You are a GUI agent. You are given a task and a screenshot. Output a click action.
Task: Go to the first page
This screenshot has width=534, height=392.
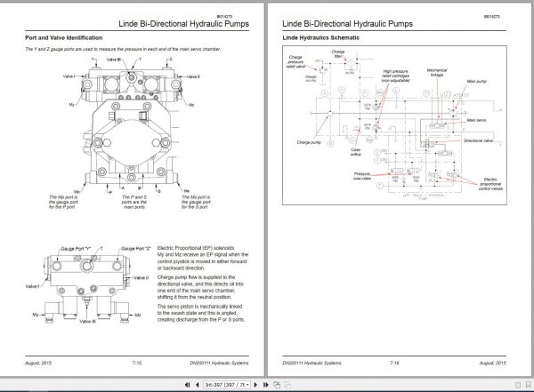click(x=187, y=385)
